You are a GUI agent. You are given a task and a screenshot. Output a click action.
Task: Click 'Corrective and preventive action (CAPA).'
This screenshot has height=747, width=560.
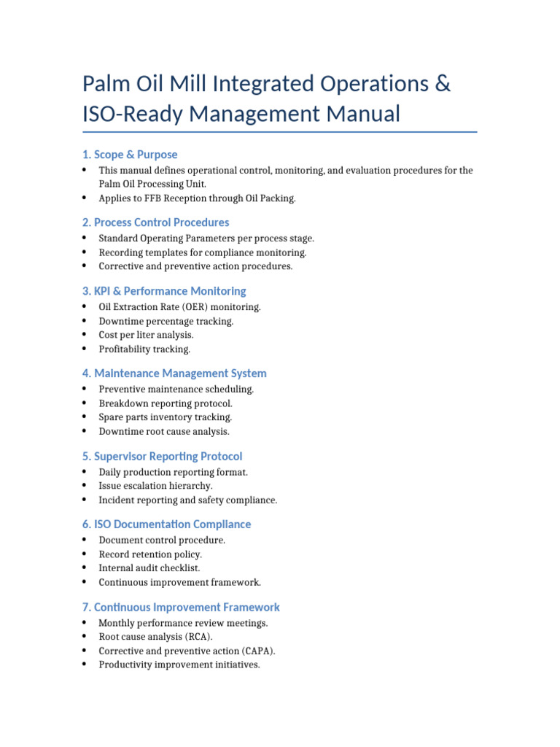187,651
